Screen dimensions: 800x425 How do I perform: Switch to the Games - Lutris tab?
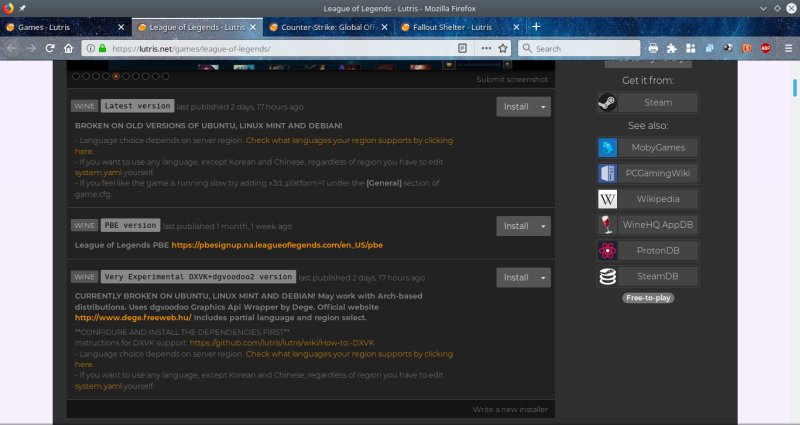tap(65, 27)
